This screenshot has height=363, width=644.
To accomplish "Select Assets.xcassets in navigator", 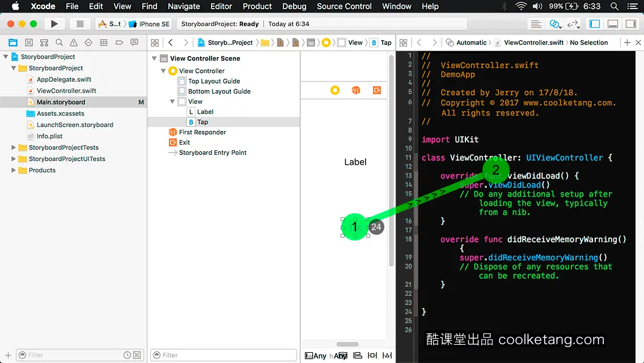I will coord(60,113).
